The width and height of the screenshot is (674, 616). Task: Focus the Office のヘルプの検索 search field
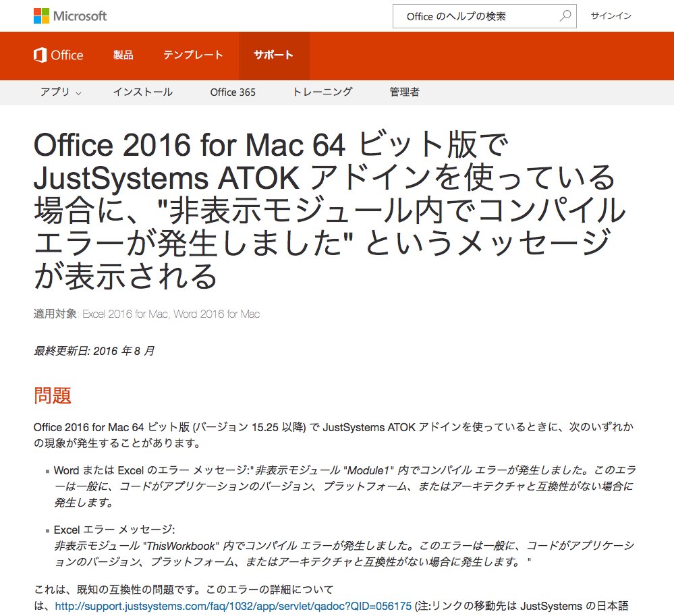[x=484, y=16]
